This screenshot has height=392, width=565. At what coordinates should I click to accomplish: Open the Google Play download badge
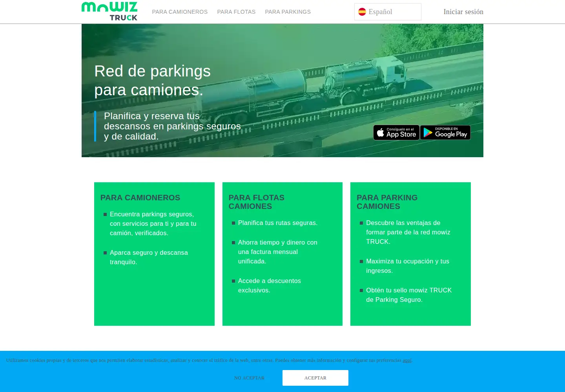445,132
